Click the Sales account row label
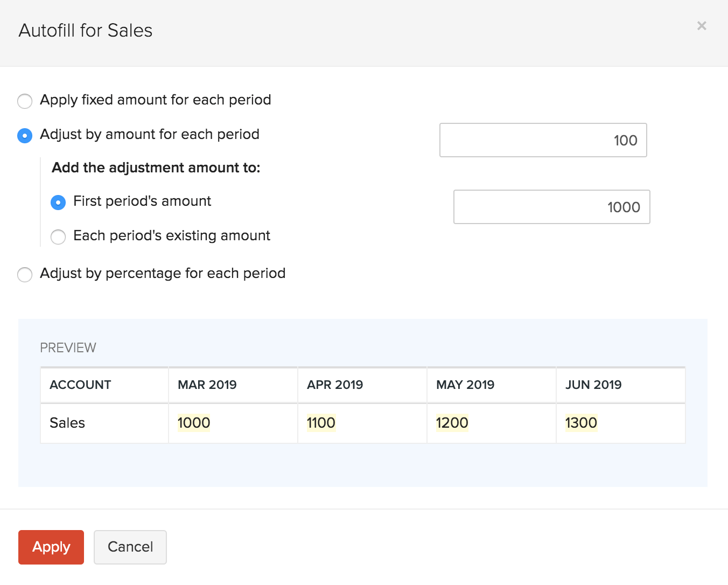The height and width of the screenshot is (585, 728). [x=67, y=423]
